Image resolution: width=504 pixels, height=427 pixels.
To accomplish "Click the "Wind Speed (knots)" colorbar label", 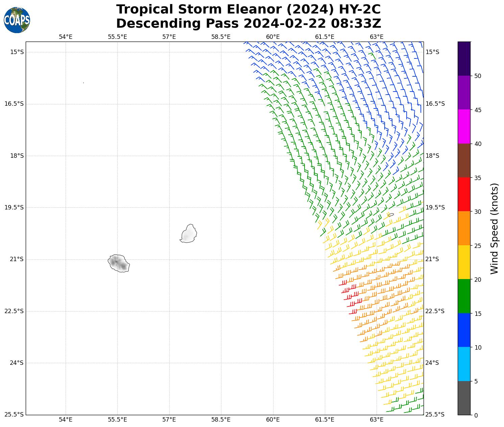I will click(x=494, y=229).
